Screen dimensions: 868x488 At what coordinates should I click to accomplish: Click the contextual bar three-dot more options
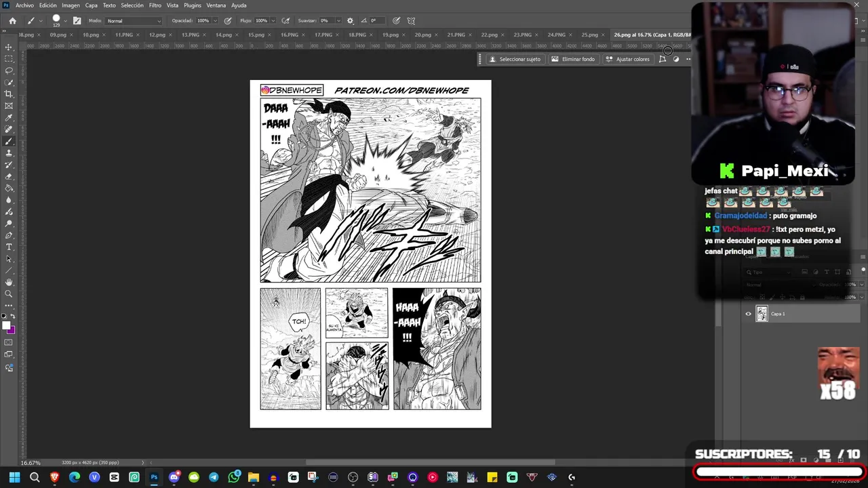tap(688, 59)
